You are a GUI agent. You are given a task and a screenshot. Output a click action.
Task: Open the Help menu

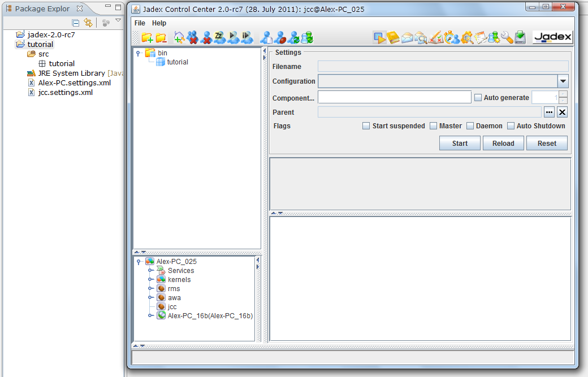(159, 23)
